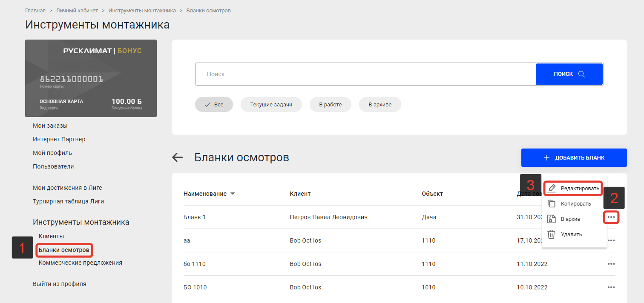Open Мои достижения в Лиге
Image resolution: width=644 pixels, height=303 pixels.
(67, 188)
